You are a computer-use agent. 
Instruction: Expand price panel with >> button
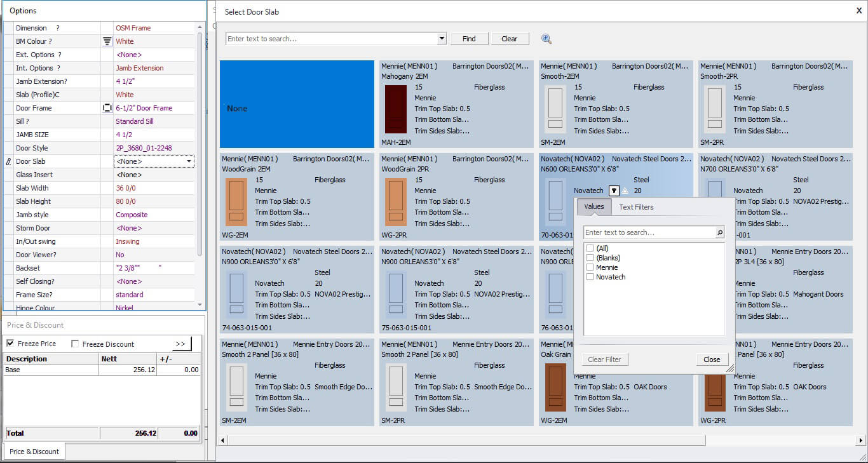[x=180, y=344]
